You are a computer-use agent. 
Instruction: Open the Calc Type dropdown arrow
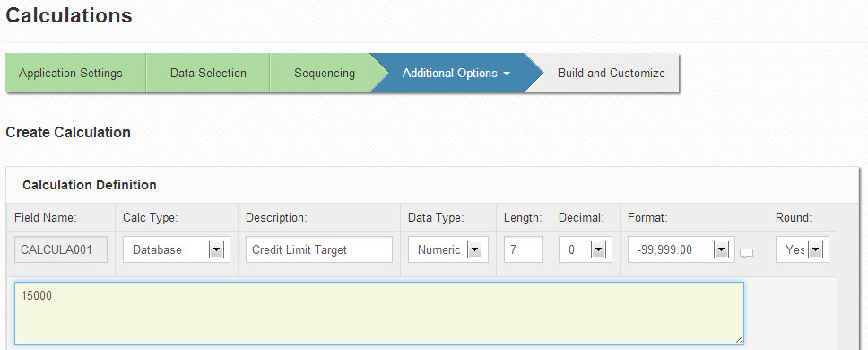[216, 249]
